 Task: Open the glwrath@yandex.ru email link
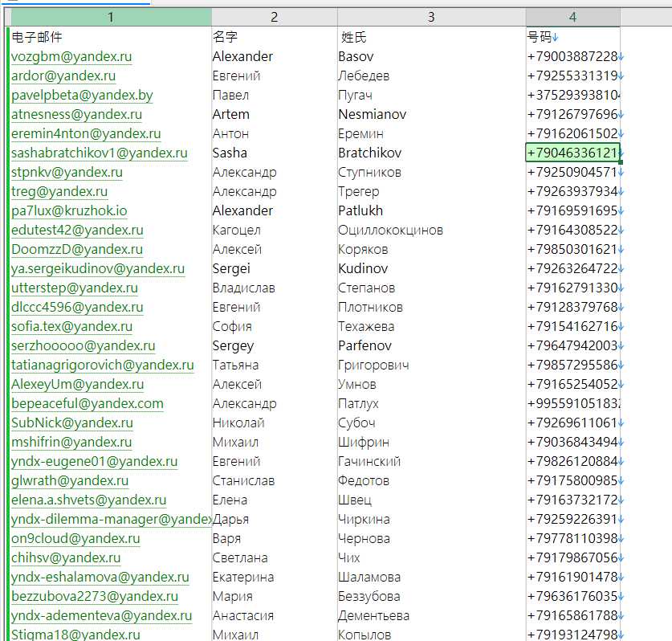(x=70, y=481)
